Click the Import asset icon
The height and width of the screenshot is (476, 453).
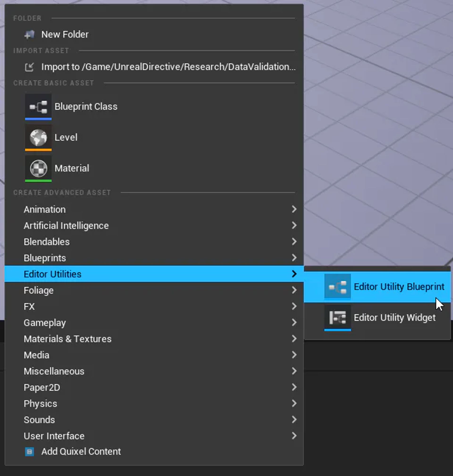point(29,67)
